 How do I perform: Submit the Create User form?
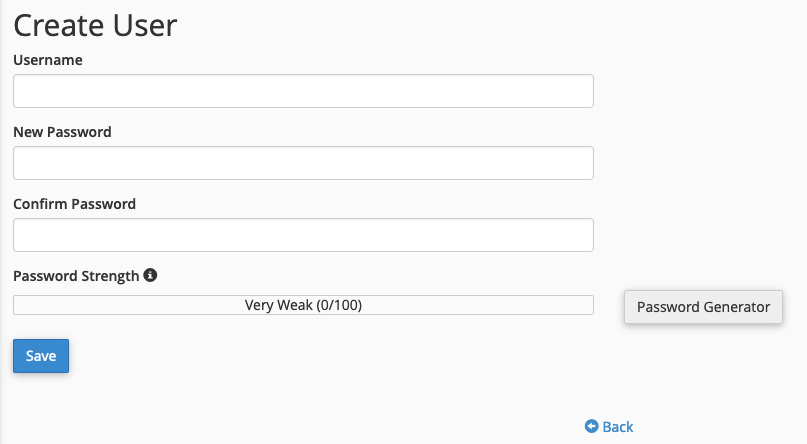pos(41,356)
